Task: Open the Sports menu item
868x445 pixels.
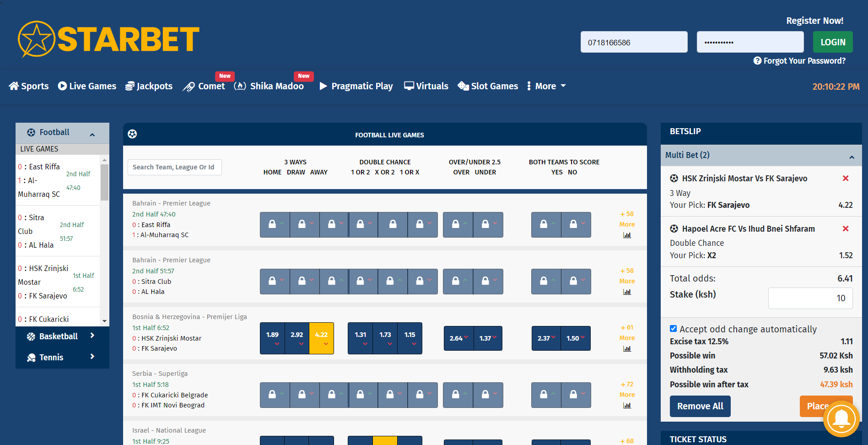Action: coord(28,86)
